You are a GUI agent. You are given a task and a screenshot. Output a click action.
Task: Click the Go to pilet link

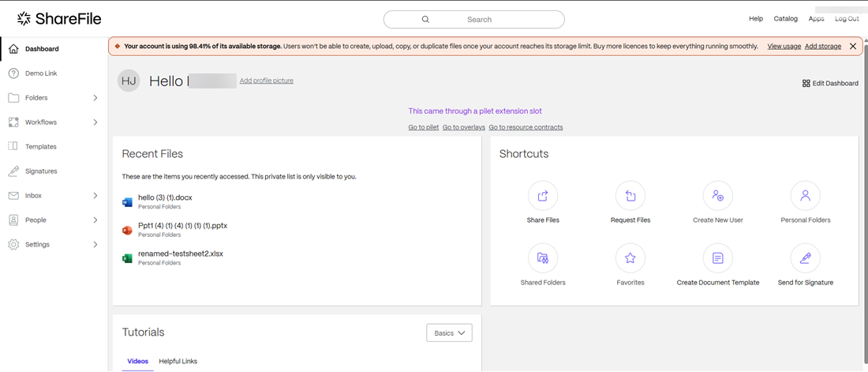424,127
